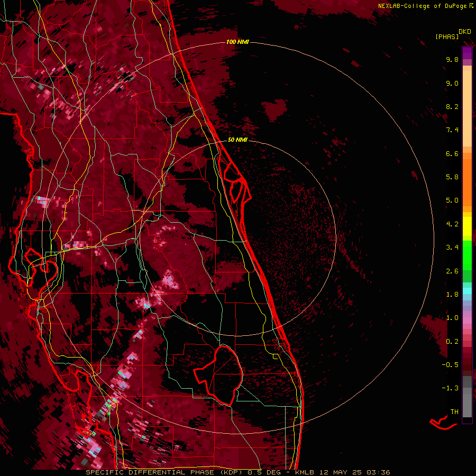Click the 9.8 value on the color scale
Viewport: 476px width, 476px height.
[x=452, y=59]
